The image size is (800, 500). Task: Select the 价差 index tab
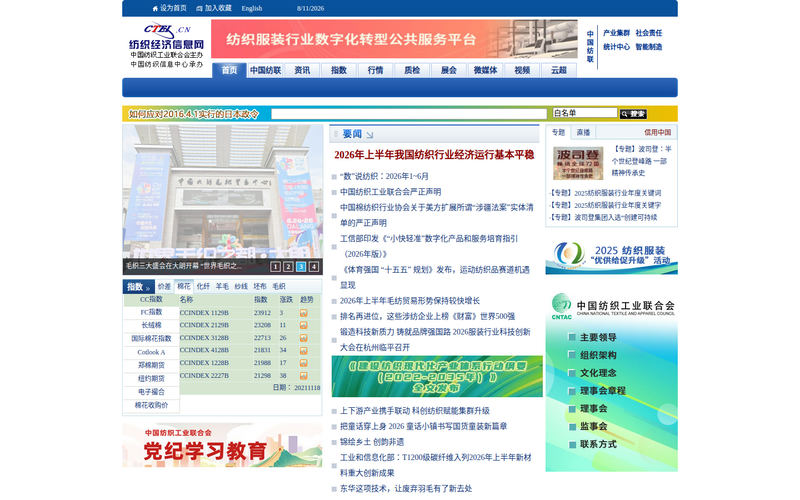click(164, 287)
